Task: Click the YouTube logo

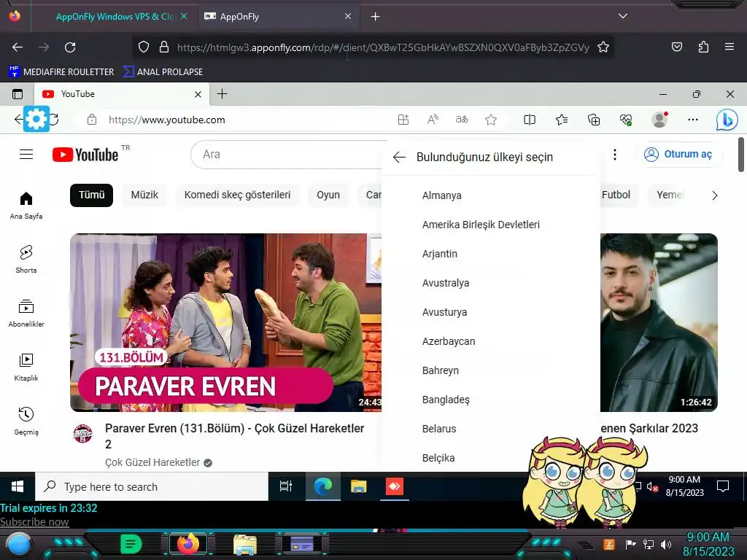Action: click(x=86, y=155)
